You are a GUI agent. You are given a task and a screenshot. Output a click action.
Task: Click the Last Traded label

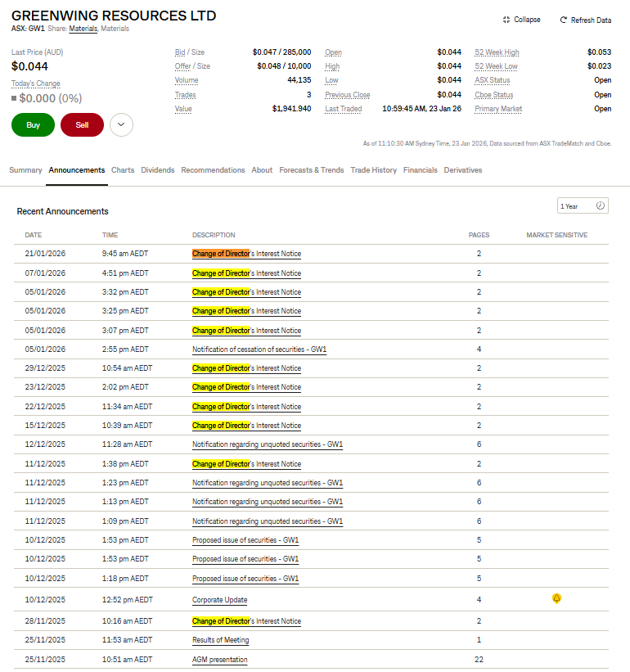coord(344,110)
